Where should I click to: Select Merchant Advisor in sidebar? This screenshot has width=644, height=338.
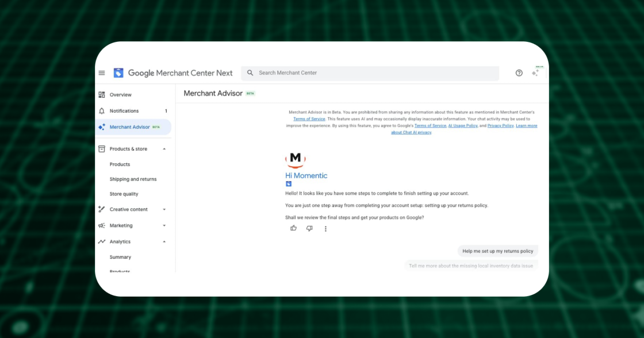(133, 127)
